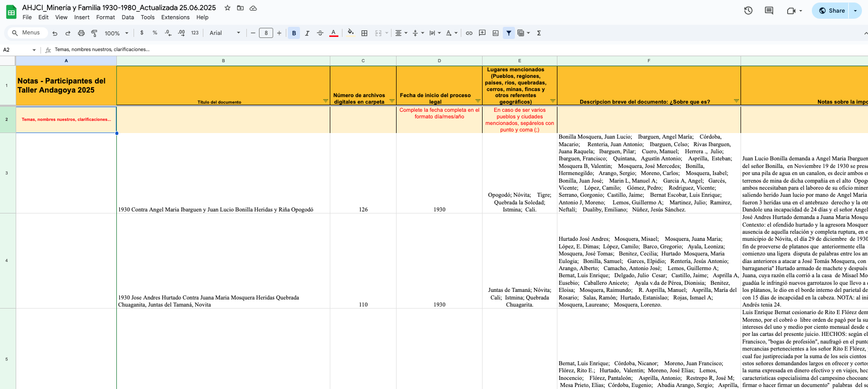The image size is (868, 389).
Task: Open the File menu
Action: point(27,17)
